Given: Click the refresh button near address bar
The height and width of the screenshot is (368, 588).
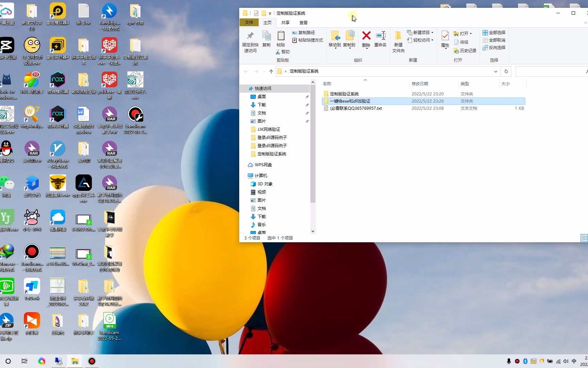Looking at the screenshot, I should (506, 71).
